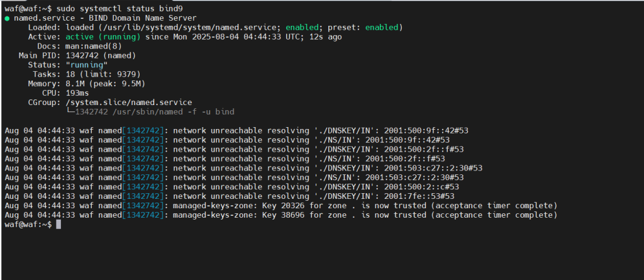The height and width of the screenshot is (280, 644).
Task: Click the /system.slice/named.service CGroup path
Action: click(128, 103)
